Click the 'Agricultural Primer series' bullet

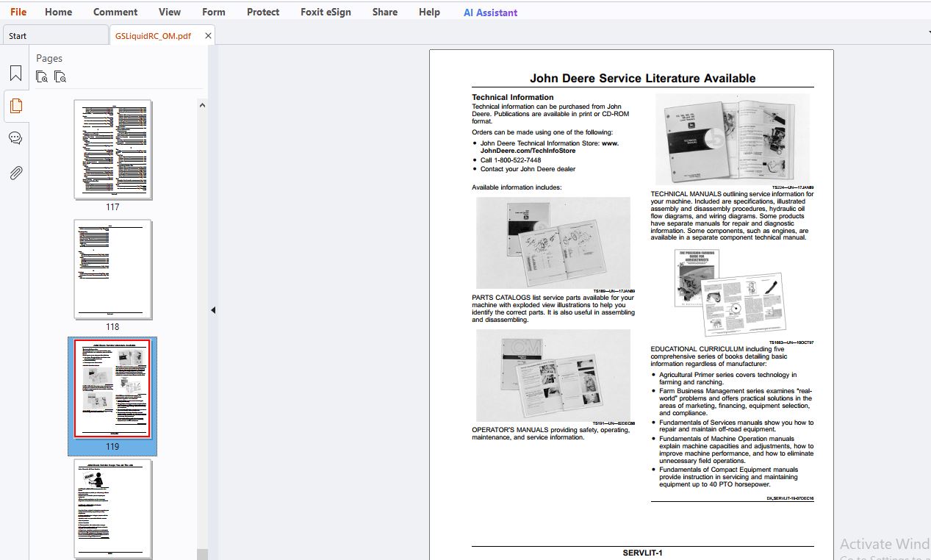pos(727,378)
